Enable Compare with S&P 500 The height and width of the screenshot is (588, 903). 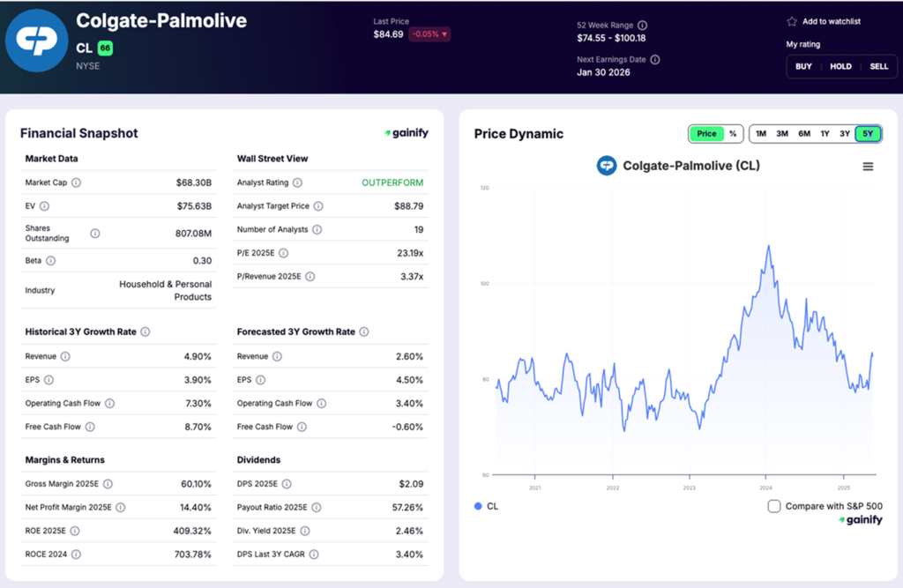tap(773, 506)
